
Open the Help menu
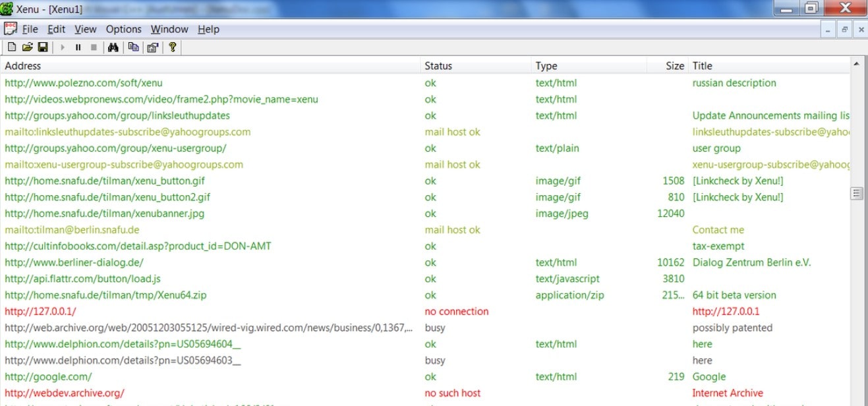click(208, 29)
